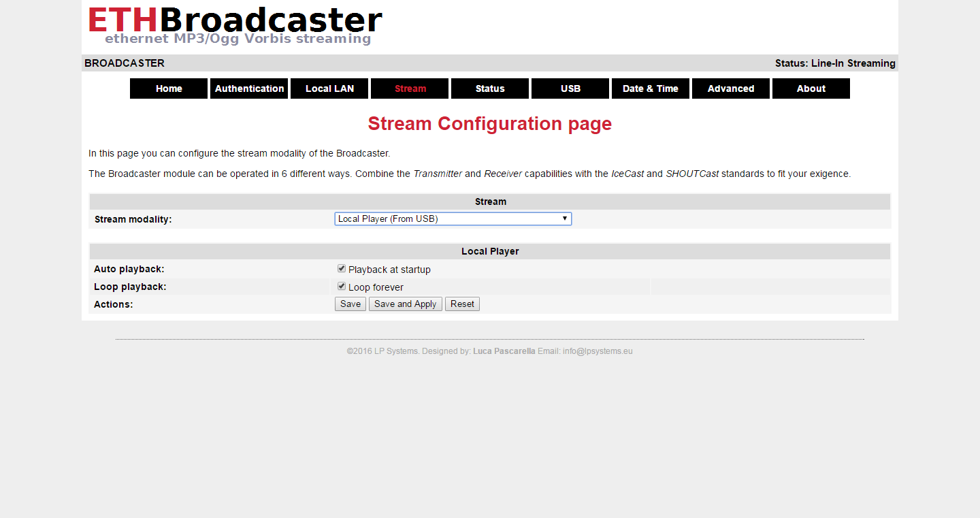
Task: Expand the Stream modality dropdown
Action: click(x=453, y=219)
